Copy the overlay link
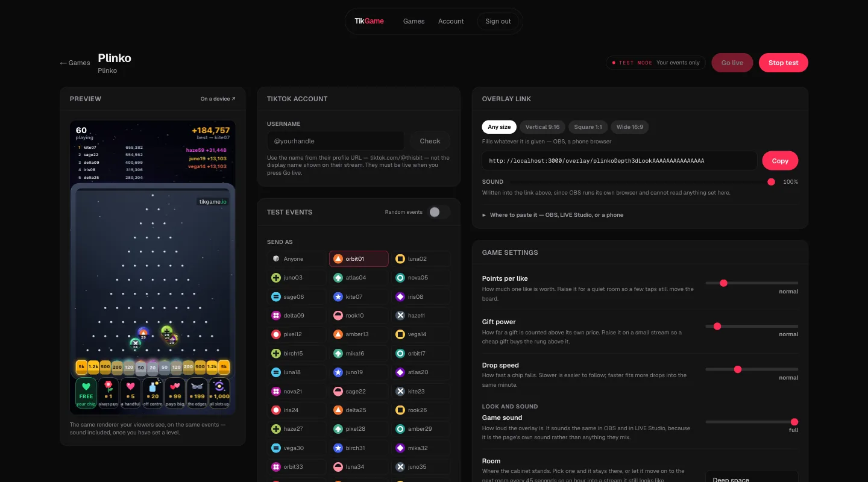 [780, 161]
